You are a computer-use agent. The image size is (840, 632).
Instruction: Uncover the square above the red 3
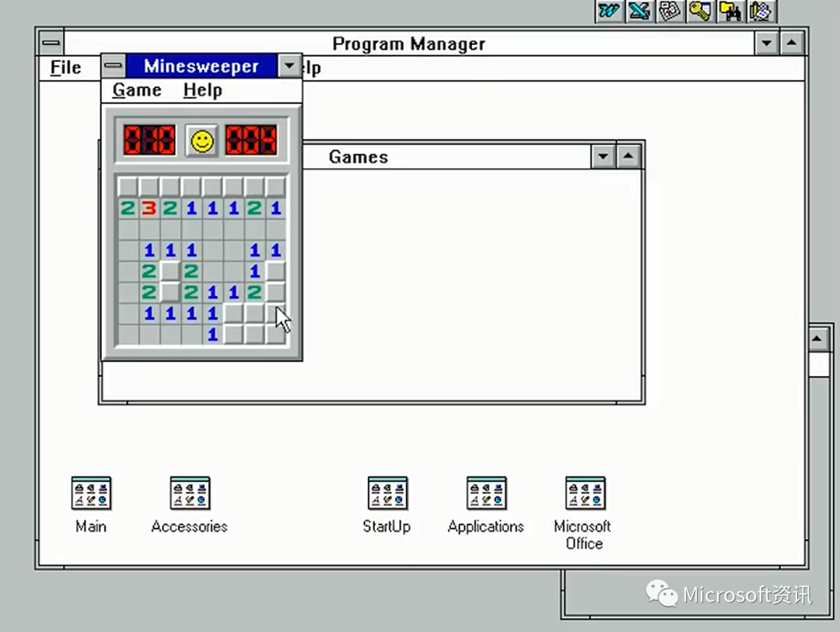click(x=149, y=187)
